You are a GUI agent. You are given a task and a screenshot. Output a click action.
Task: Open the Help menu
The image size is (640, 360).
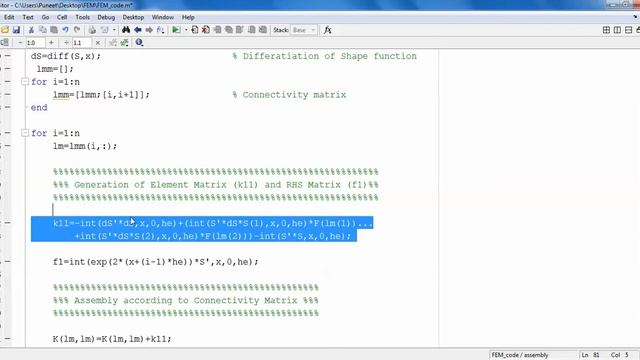pyautogui.click(x=188, y=17)
